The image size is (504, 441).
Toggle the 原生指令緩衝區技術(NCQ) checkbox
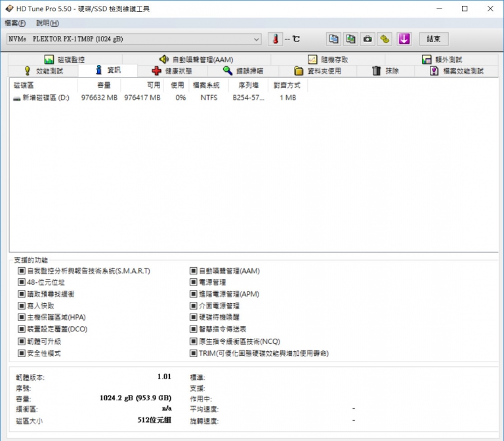(x=193, y=341)
